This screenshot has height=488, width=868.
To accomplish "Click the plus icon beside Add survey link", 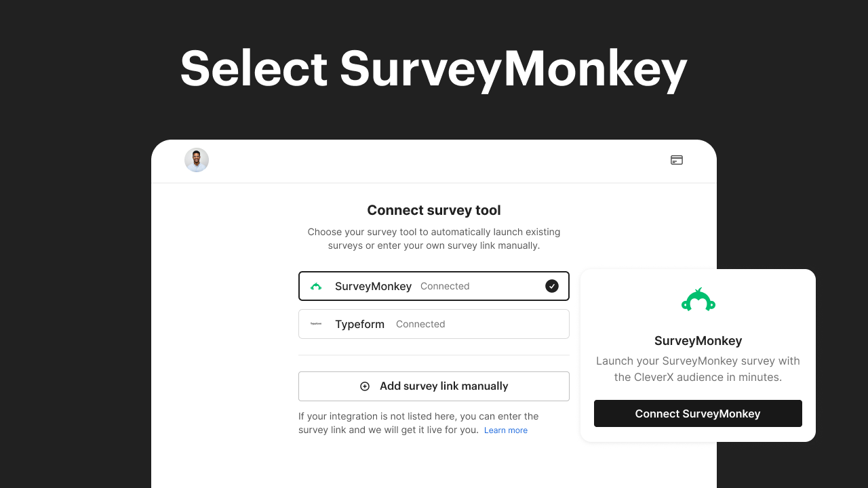I will [x=364, y=386].
